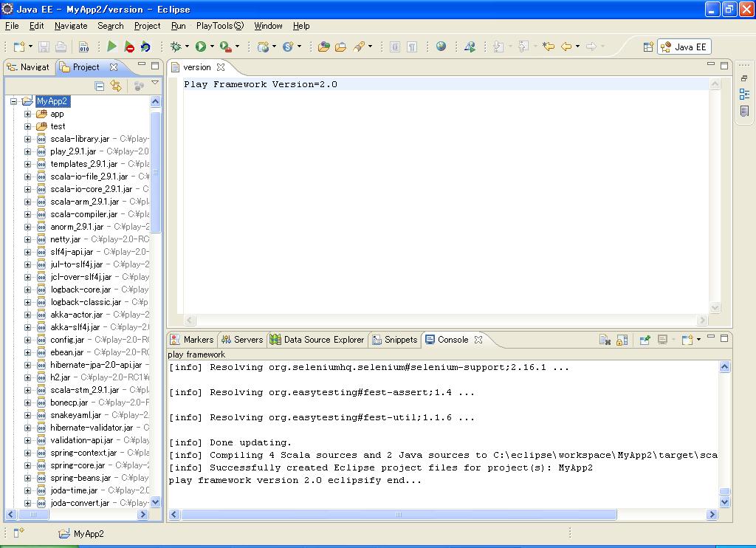The height and width of the screenshot is (548, 756).
Task: Pin the Console view
Action: (x=645, y=340)
